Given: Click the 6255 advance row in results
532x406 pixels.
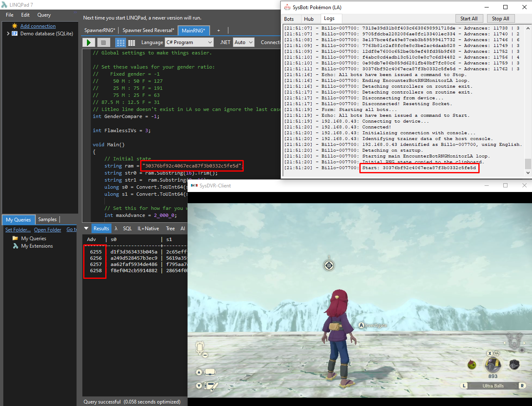Looking at the screenshot, I should tap(96, 251).
